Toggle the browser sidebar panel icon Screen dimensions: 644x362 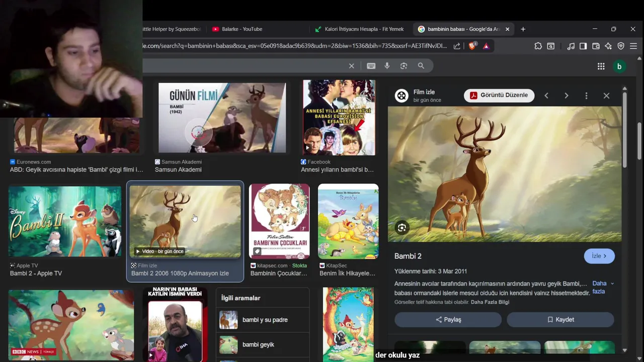click(x=583, y=46)
